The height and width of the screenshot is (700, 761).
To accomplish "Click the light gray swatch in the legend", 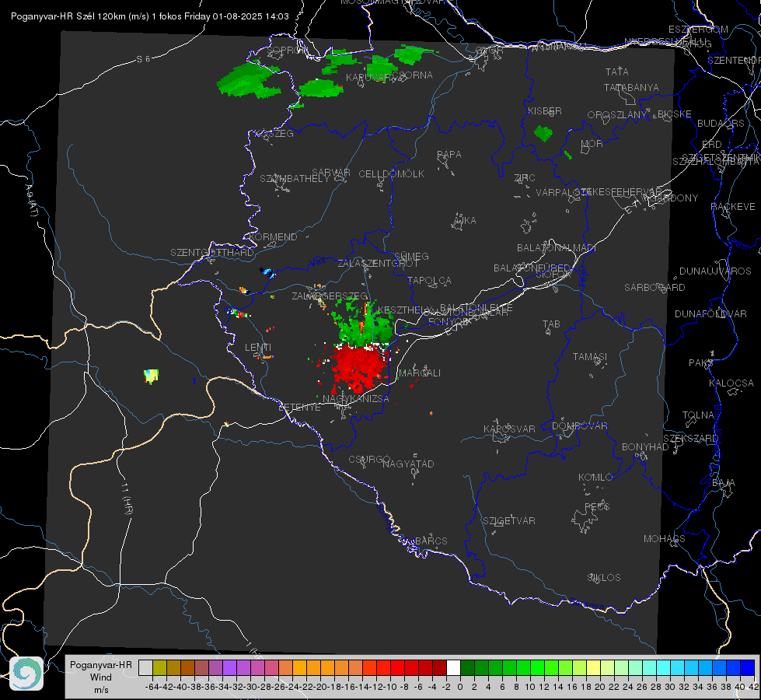I will pyautogui.click(x=145, y=667).
